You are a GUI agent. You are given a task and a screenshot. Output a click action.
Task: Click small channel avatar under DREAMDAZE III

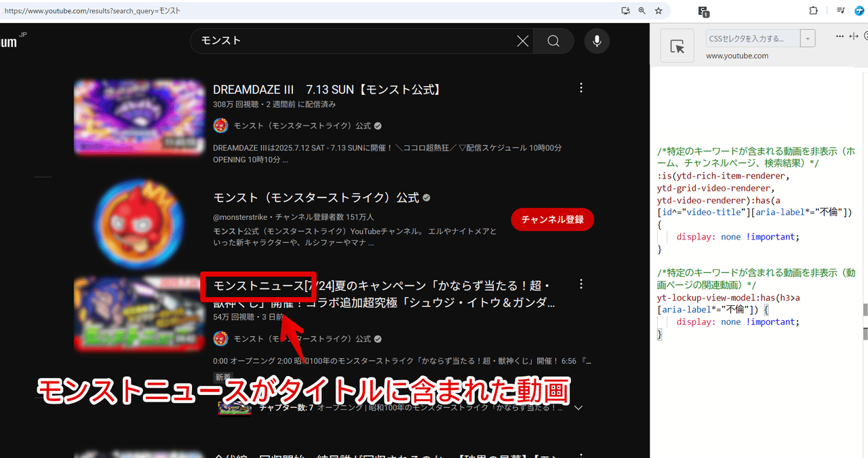pos(220,126)
